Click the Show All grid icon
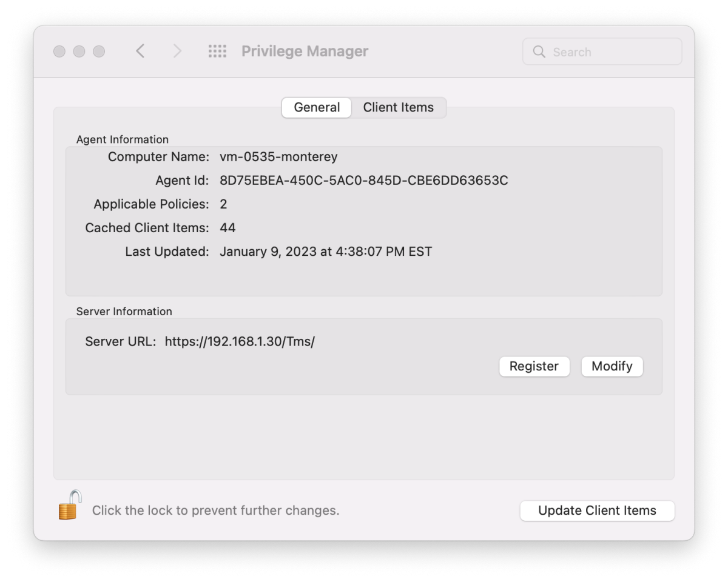This screenshot has height=582, width=728. [x=217, y=52]
